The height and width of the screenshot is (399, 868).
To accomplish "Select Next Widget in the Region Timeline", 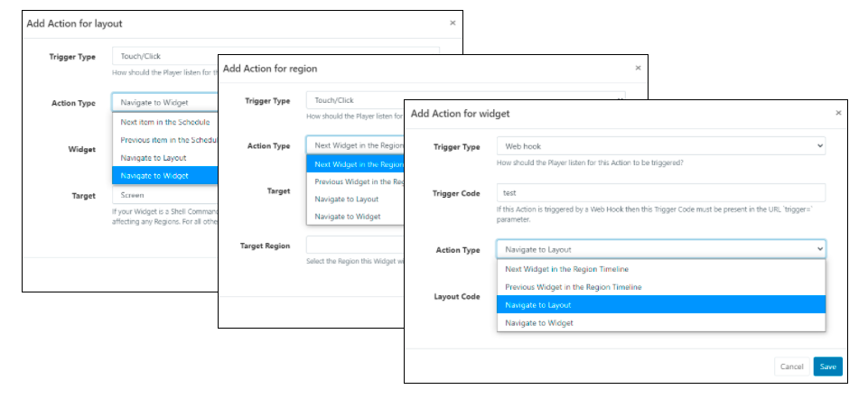I will [661, 269].
